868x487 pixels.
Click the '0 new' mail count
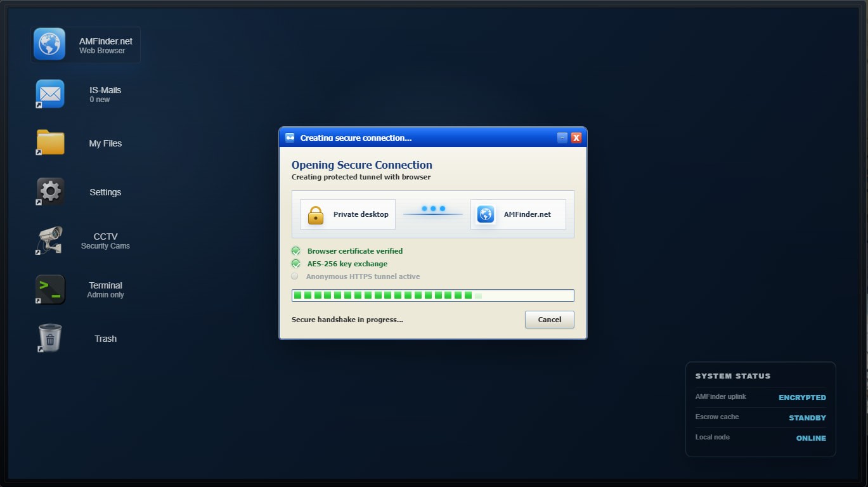[100, 100]
